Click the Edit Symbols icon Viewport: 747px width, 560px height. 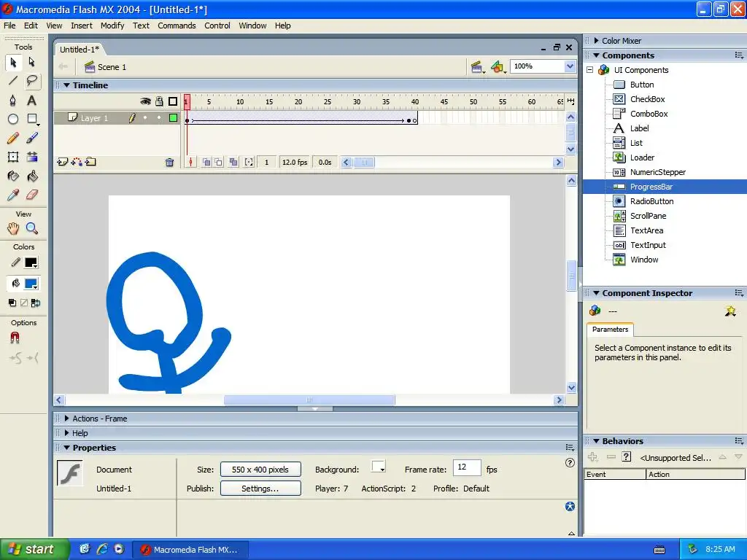pos(498,67)
